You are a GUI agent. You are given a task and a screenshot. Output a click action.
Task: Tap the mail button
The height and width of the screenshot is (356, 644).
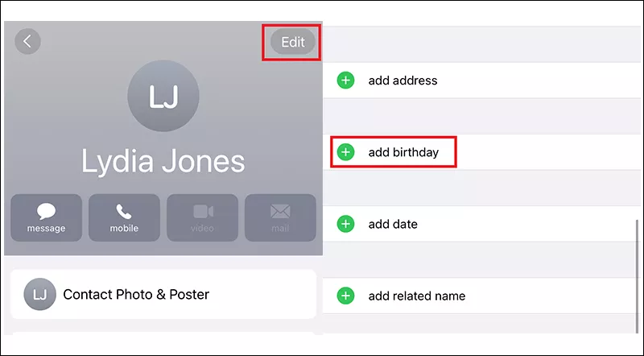(x=279, y=217)
